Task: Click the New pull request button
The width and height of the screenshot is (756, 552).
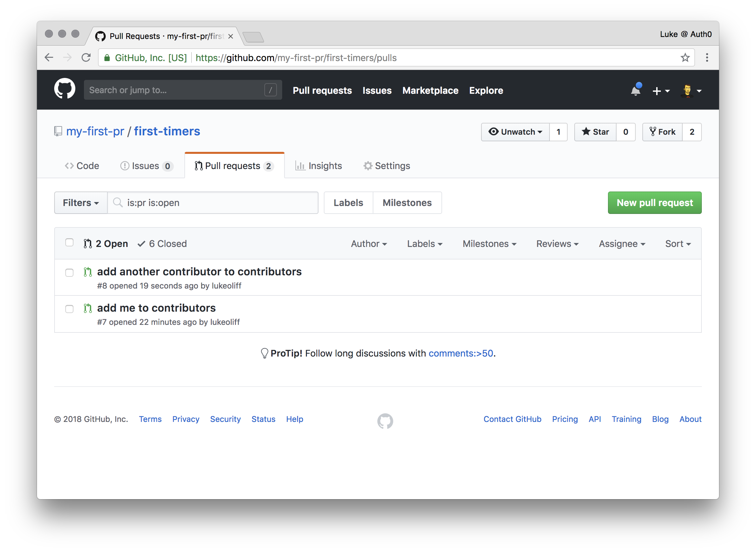Action: (654, 203)
